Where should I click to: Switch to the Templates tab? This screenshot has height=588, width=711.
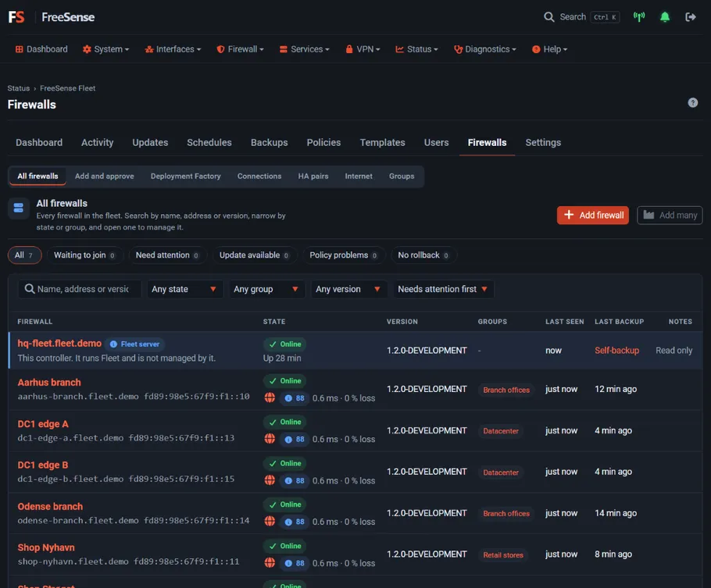[382, 142]
